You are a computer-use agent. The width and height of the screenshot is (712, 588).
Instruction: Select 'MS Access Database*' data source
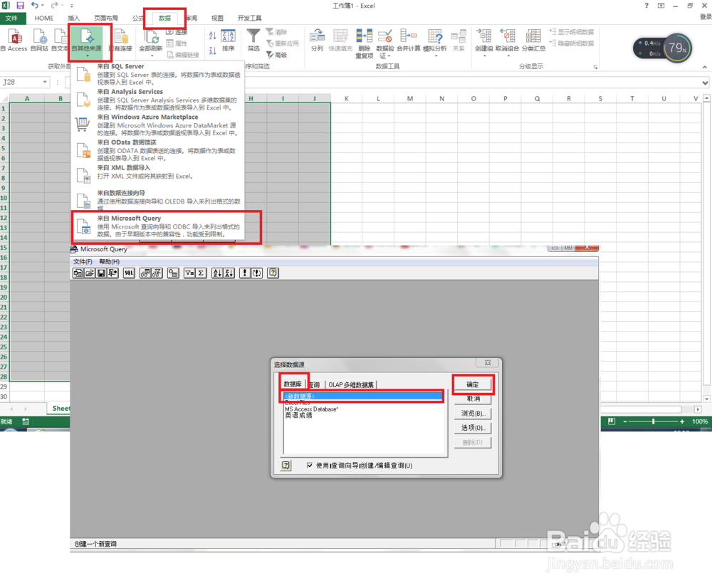[x=312, y=409]
